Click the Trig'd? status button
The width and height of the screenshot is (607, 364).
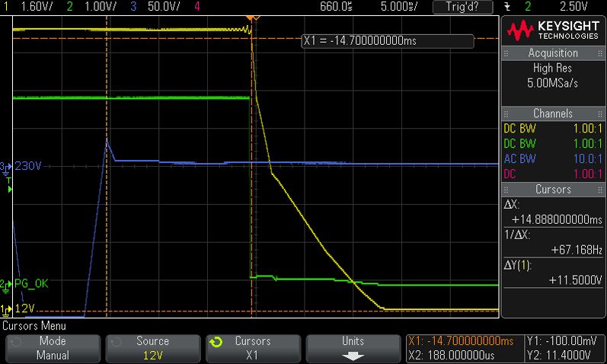462,7
